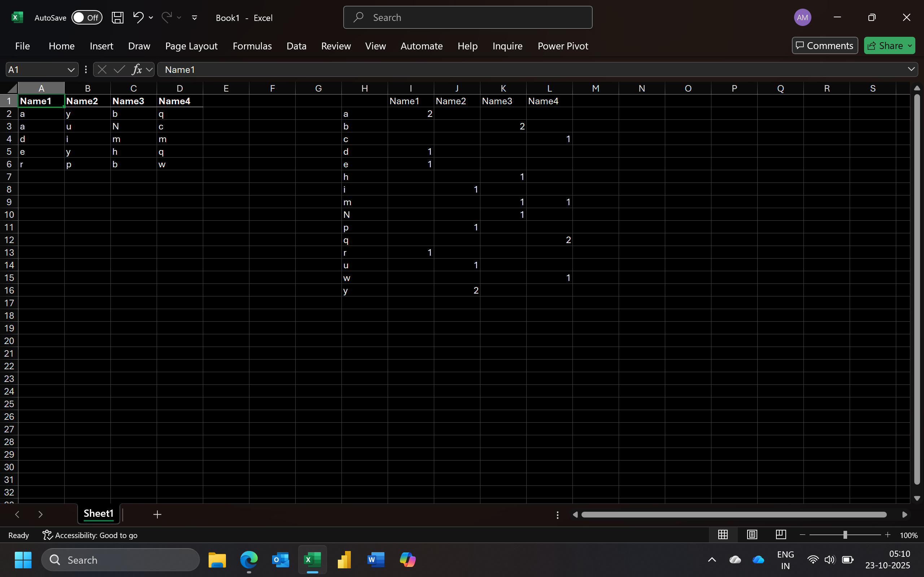This screenshot has height=577, width=924.
Task: Open the Undo history dropdown arrow
Action: (x=151, y=18)
